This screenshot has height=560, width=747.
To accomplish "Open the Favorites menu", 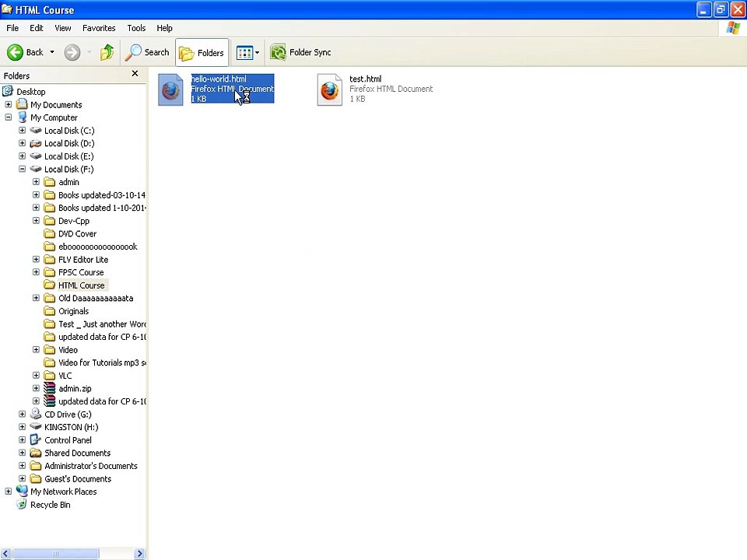I will (99, 28).
